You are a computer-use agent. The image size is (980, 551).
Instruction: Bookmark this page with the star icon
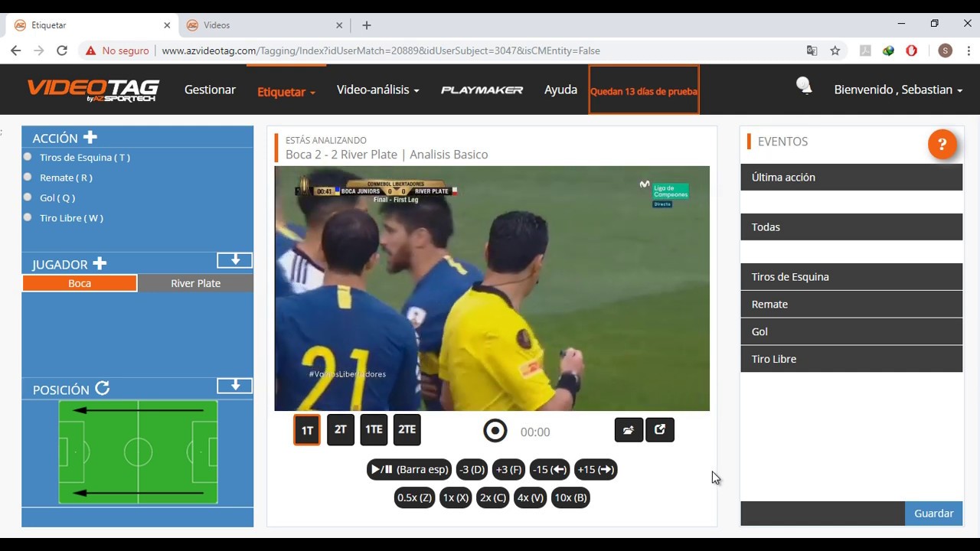click(835, 51)
